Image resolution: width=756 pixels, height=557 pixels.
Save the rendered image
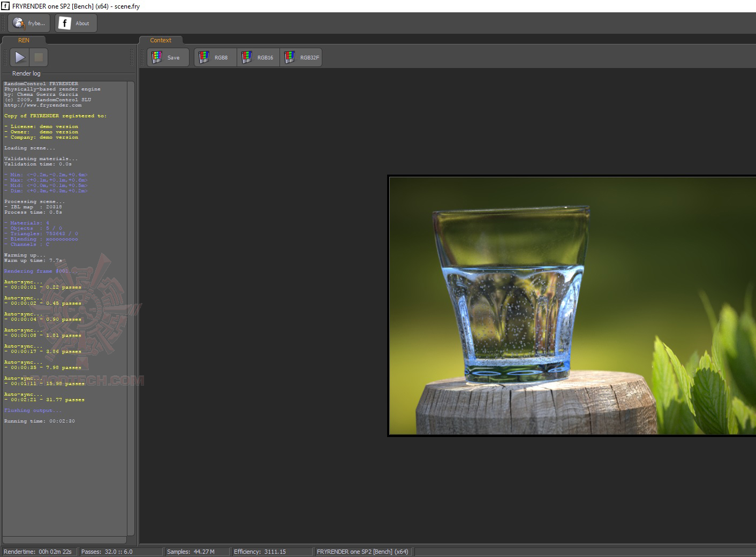pos(168,57)
